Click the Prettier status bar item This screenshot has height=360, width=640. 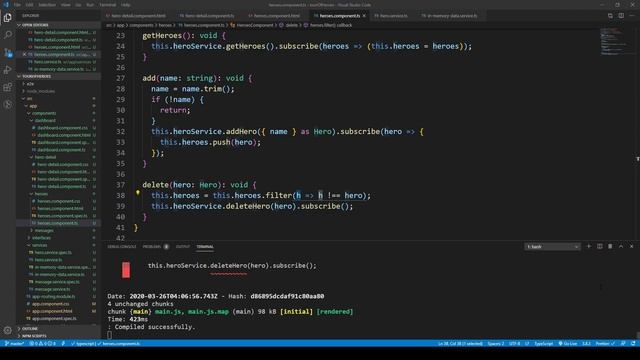(x=605, y=344)
